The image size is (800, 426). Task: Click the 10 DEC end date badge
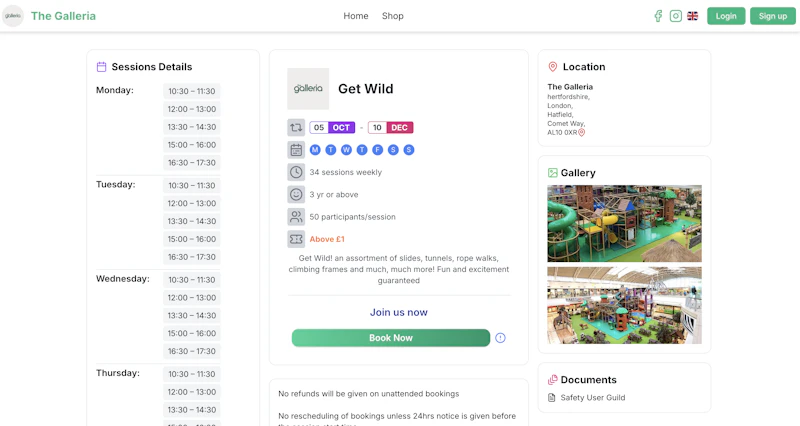391,128
